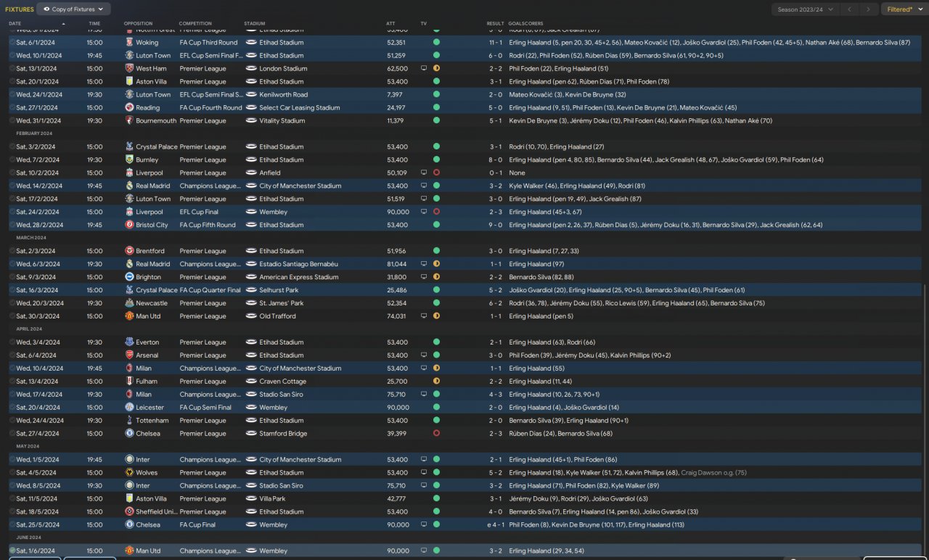Tick the select circle for Sat, 2/3/2024 fixture
Viewport: 929px width, 560px height.
point(12,252)
